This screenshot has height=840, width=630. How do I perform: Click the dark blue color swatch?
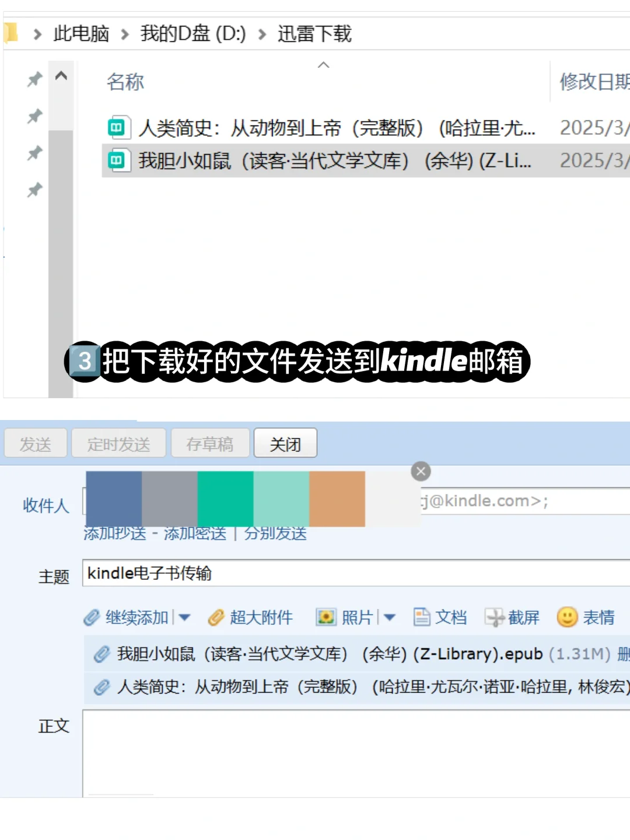pos(114,499)
